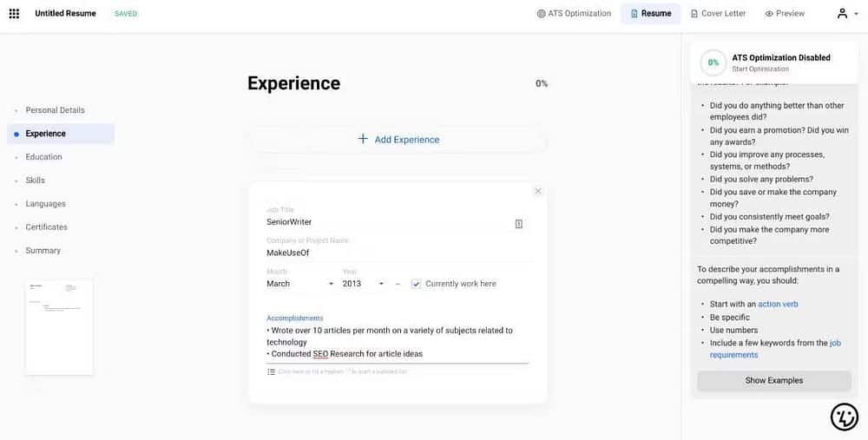Click the user account profile icon
868x440 pixels.
click(x=842, y=14)
